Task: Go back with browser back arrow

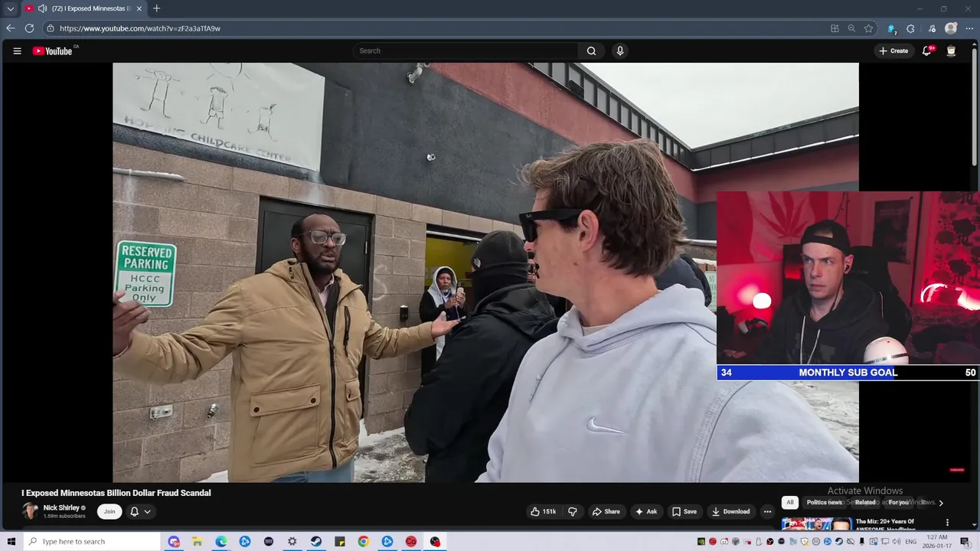Action: pyautogui.click(x=10, y=28)
